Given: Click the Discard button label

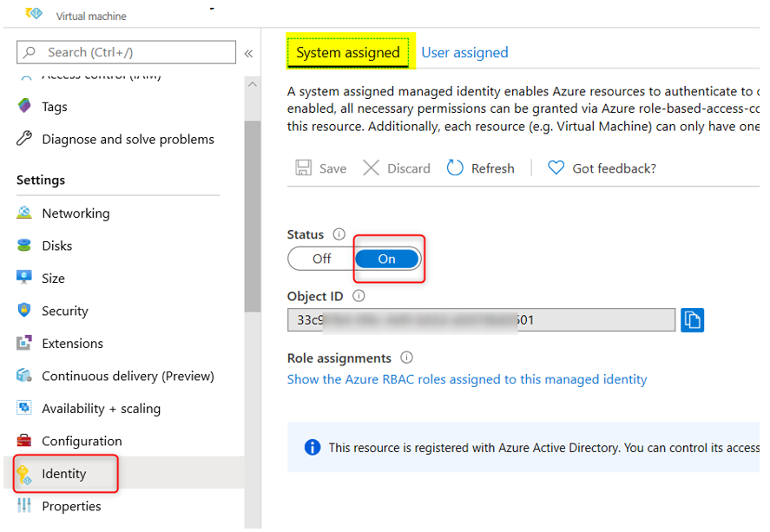Looking at the screenshot, I should pyautogui.click(x=409, y=168).
